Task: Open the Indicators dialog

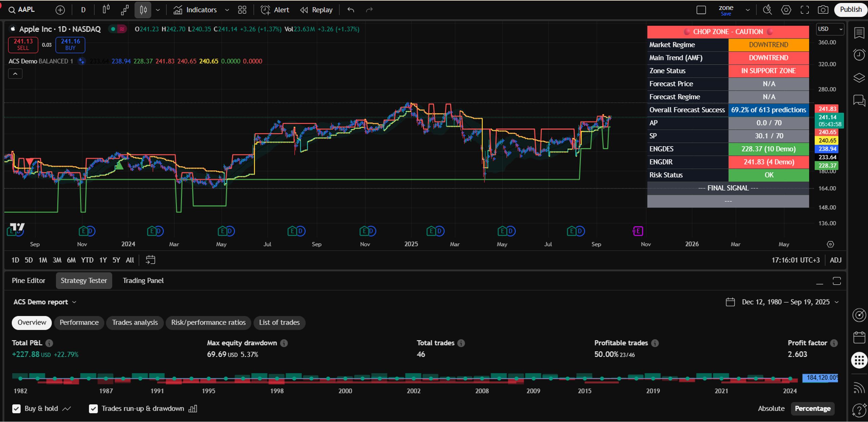Action: 195,10
